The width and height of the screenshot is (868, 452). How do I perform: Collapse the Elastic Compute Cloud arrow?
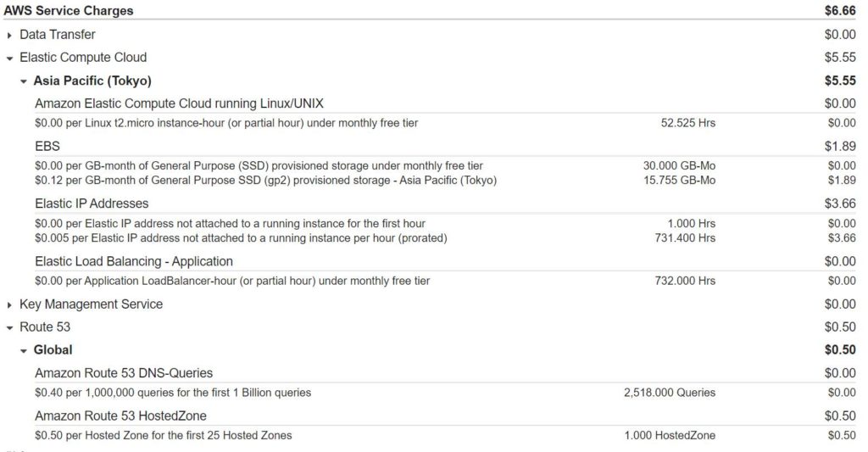pos(9,59)
